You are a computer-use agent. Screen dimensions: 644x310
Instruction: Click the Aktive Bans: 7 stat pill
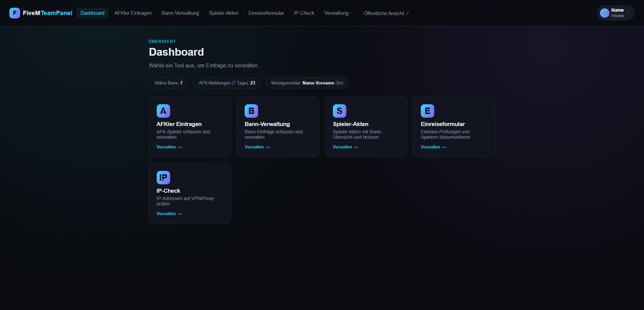tap(168, 83)
